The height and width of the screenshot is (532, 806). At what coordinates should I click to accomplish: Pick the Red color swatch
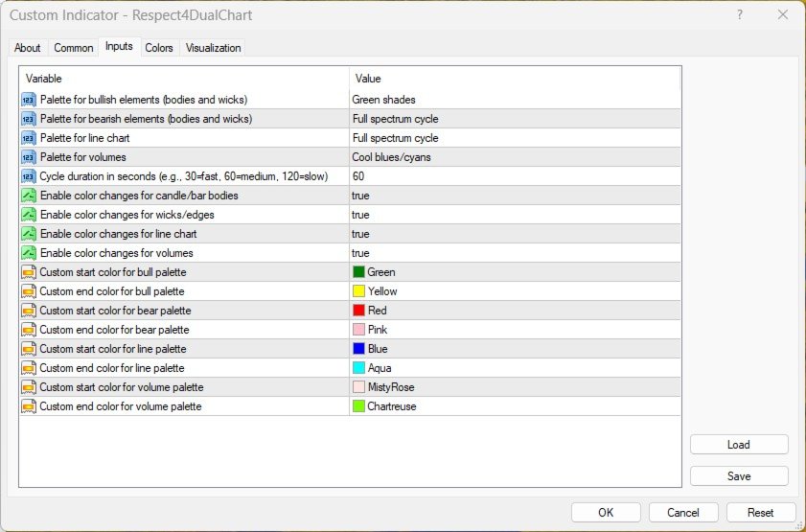point(358,311)
